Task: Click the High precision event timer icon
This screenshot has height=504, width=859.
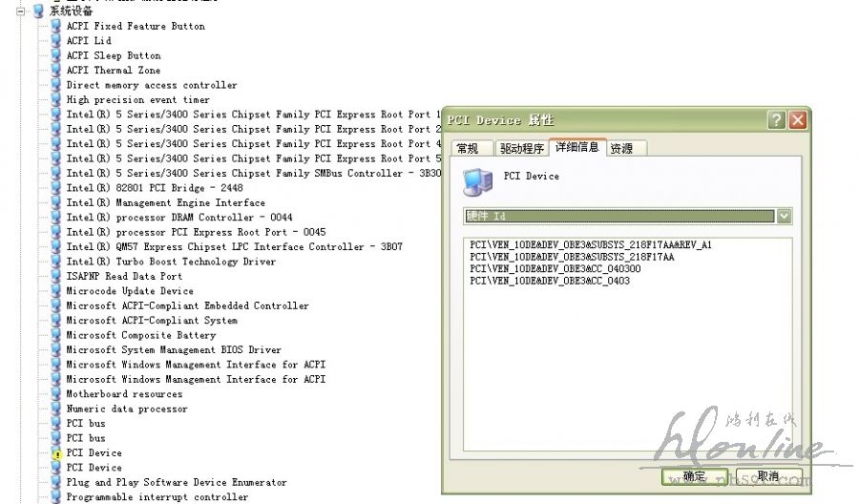Action: 56,100
